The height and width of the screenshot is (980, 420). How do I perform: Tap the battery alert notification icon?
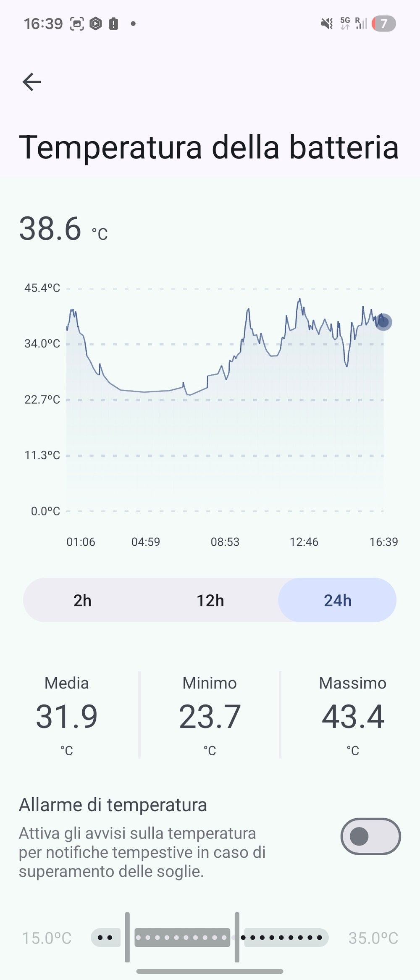[113, 24]
